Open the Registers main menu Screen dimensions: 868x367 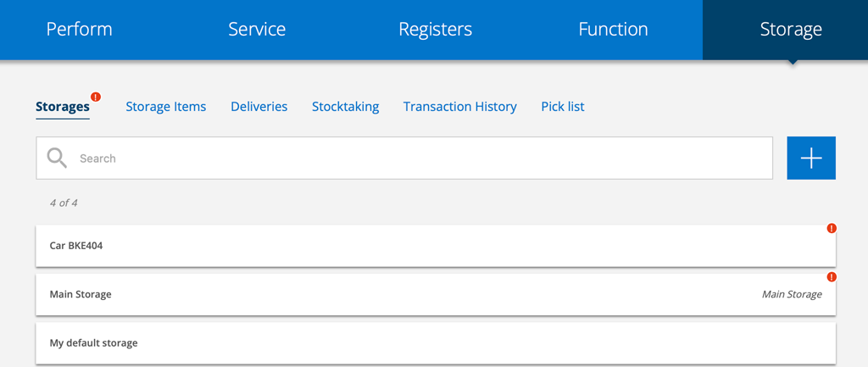point(435,30)
